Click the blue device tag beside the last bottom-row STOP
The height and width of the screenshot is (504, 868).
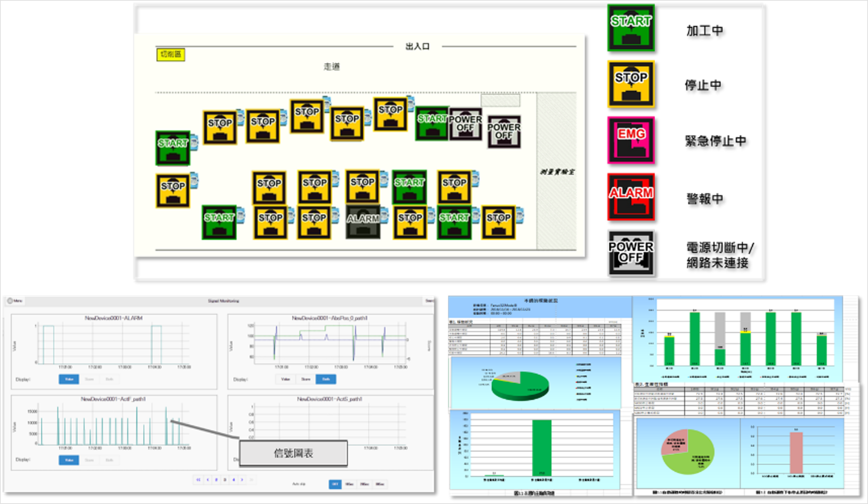click(x=520, y=215)
